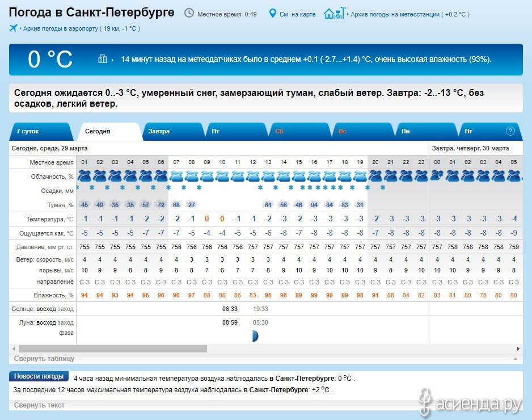The width and height of the screenshot is (532, 420).
Task: Click the moon phase icon
Action: click(x=255, y=336)
